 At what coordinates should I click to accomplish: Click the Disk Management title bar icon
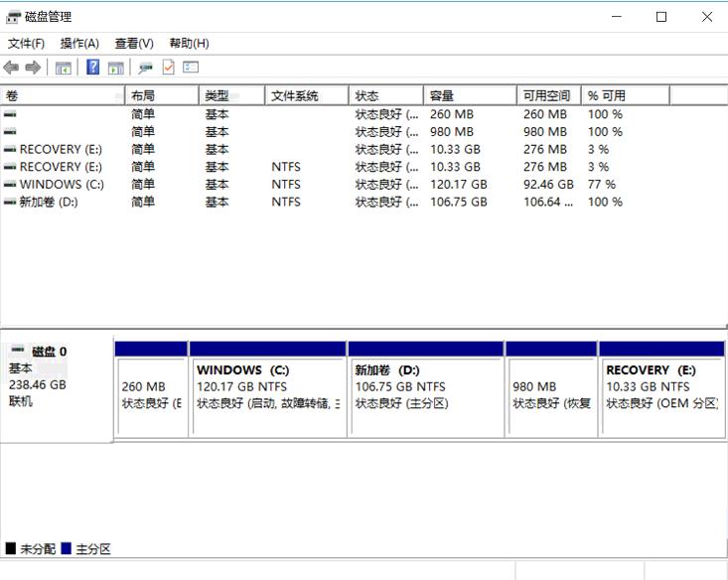[x=14, y=17]
